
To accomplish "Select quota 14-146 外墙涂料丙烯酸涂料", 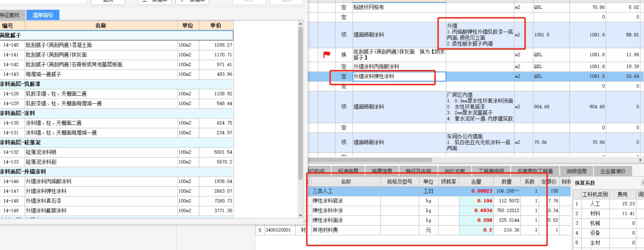I will pyautogui.click(x=116, y=182).
